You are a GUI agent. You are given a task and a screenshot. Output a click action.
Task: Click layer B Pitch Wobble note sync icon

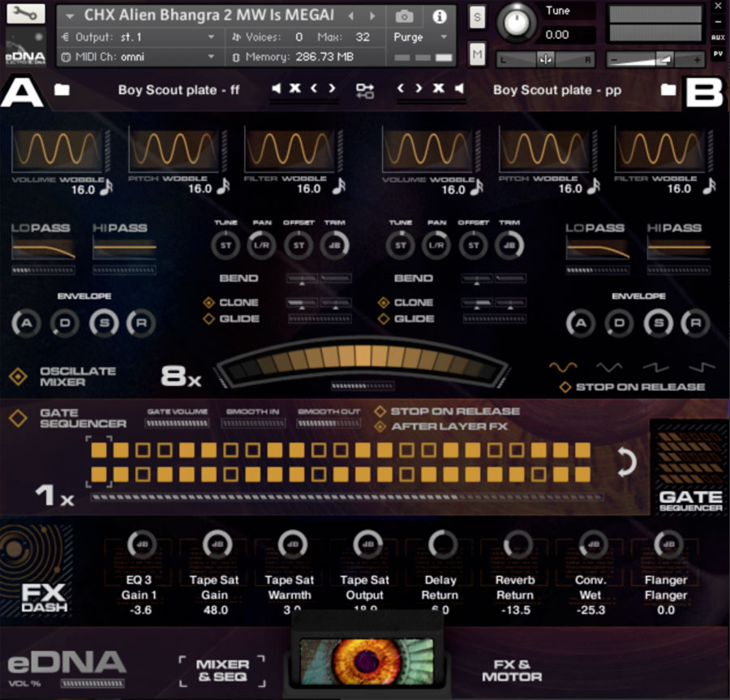pyautogui.click(x=593, y=187)
